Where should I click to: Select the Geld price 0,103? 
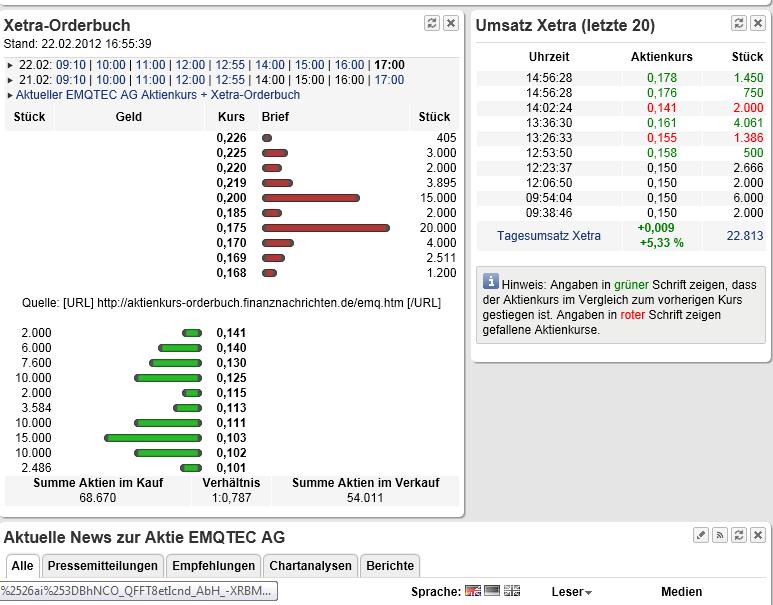[231, 438]
